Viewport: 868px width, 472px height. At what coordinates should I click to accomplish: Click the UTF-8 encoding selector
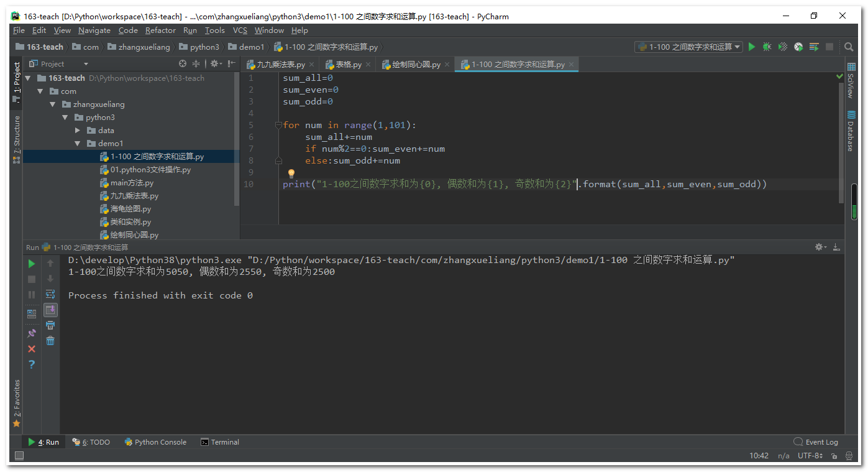click(810, 456)
